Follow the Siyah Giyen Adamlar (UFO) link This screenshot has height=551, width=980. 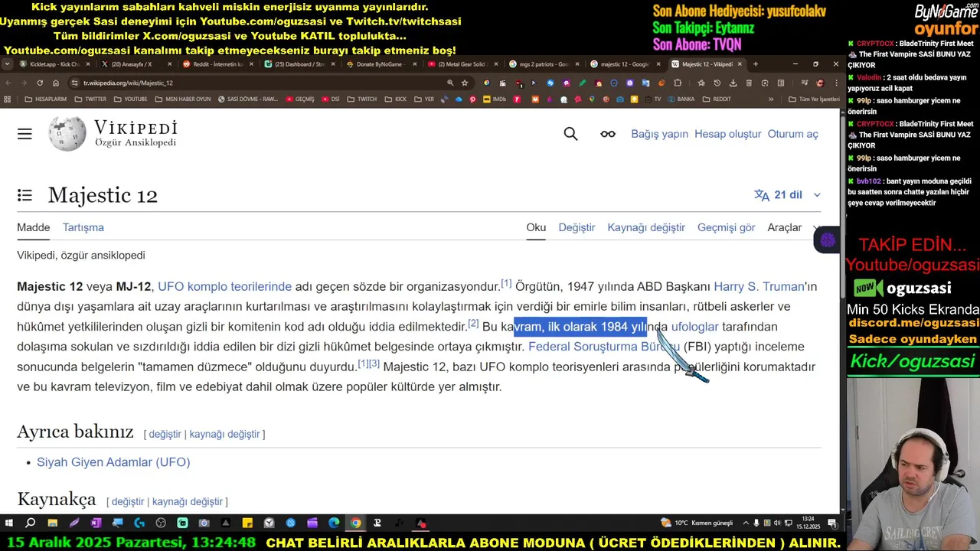[x=113, y=462]
